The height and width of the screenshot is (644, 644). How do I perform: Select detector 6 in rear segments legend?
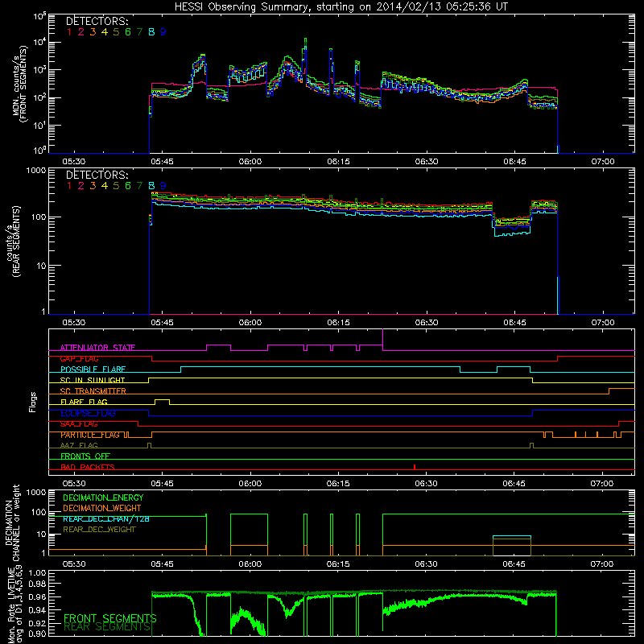tap(128, 186)
